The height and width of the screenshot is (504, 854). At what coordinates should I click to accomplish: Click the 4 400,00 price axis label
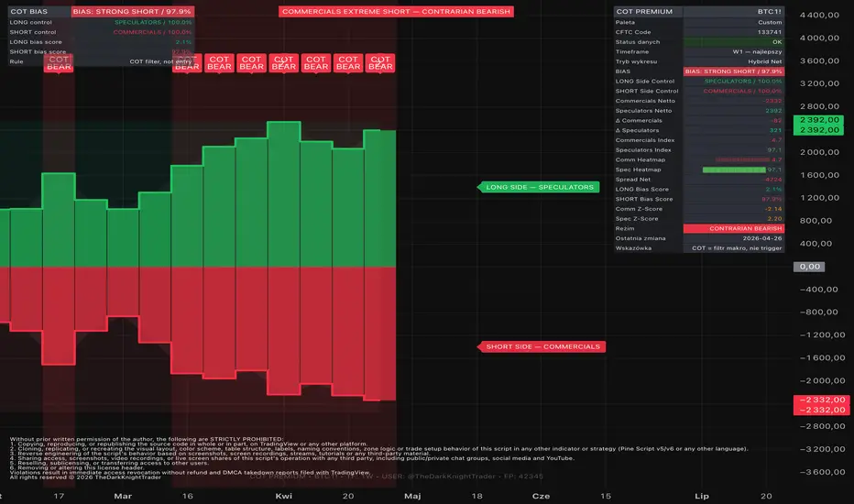point(819,16)
